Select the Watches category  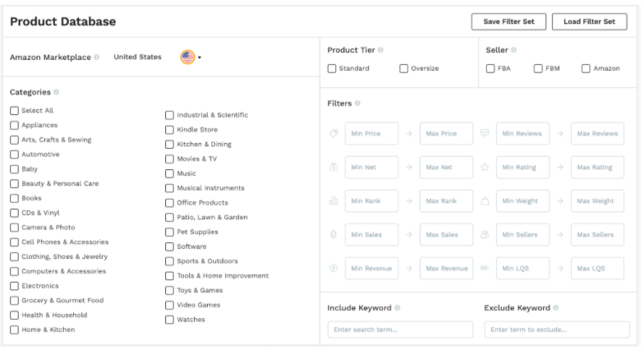169,320
